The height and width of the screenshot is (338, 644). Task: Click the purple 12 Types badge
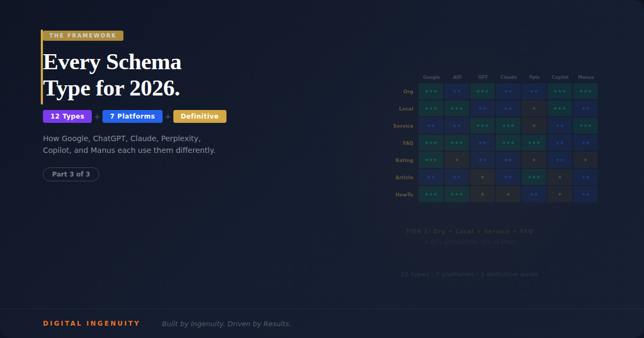[x=67, y=116]
